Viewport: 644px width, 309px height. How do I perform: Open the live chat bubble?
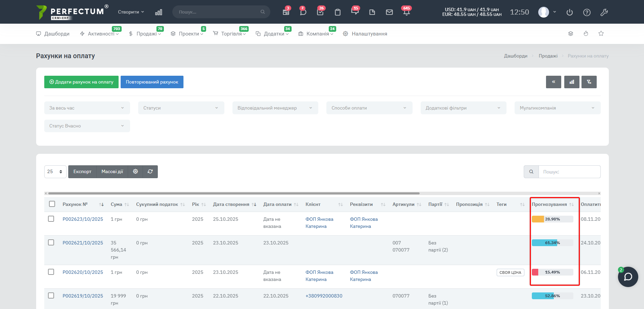tap(628, 277)
